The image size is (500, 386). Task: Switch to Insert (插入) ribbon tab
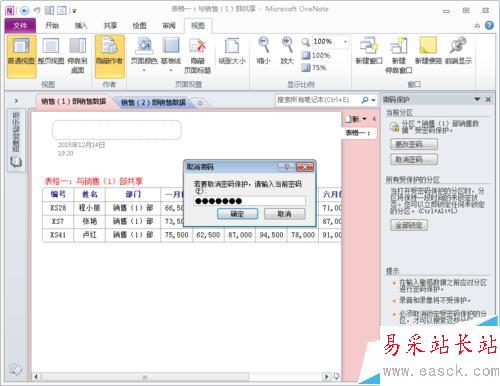pyautogui.click(x=81, y=26)
